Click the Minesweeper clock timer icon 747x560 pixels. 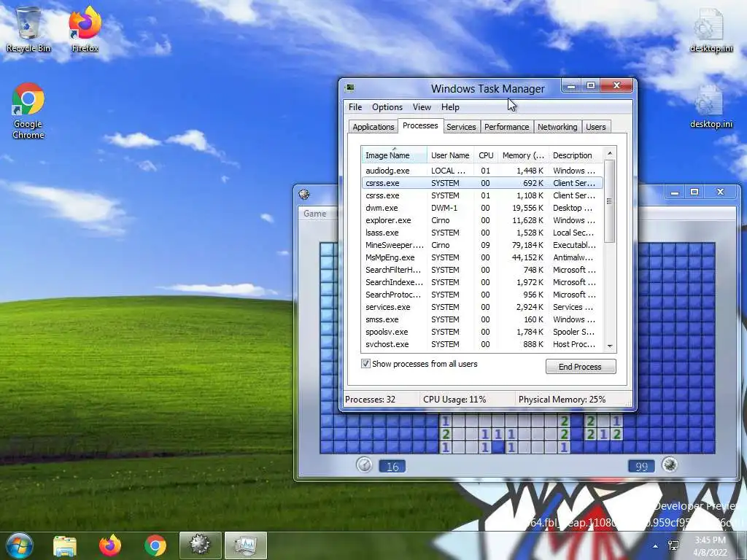(365, 464)
